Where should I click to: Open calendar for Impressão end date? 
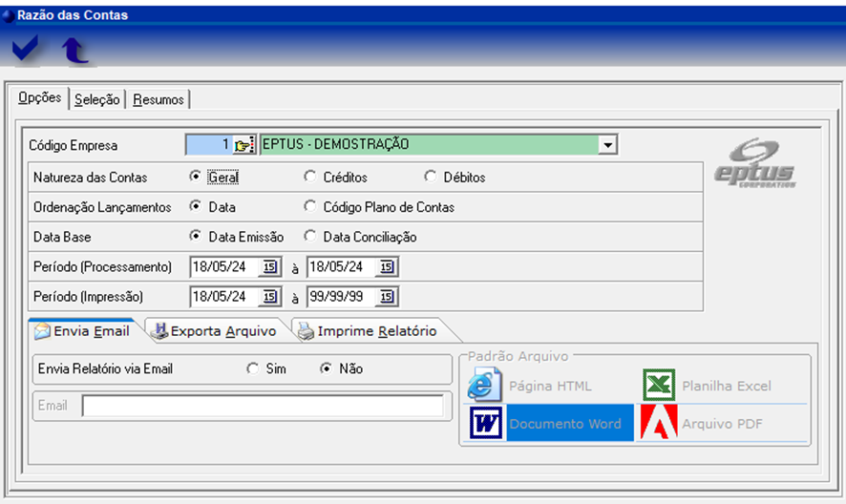[x=387, y=297]
